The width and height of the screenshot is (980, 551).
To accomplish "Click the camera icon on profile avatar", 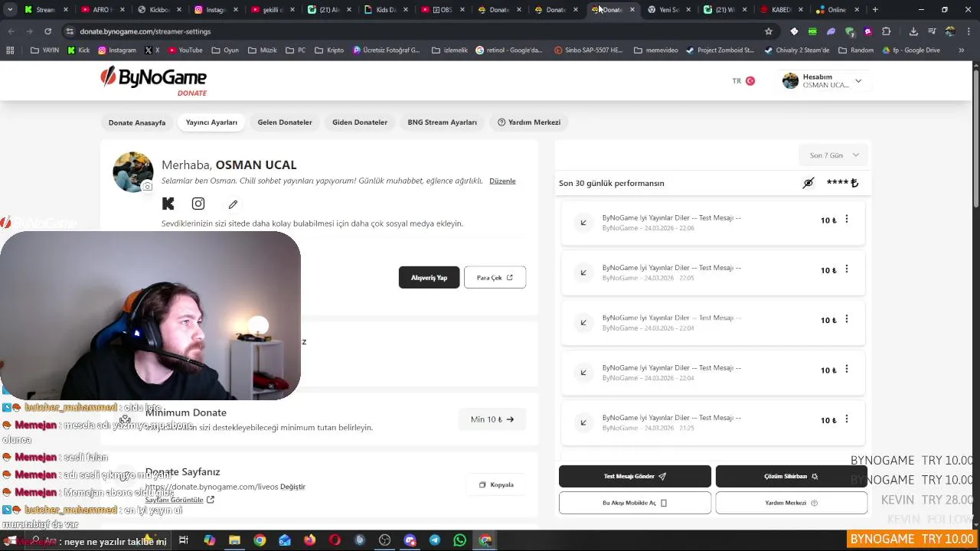I will point(147,186).
